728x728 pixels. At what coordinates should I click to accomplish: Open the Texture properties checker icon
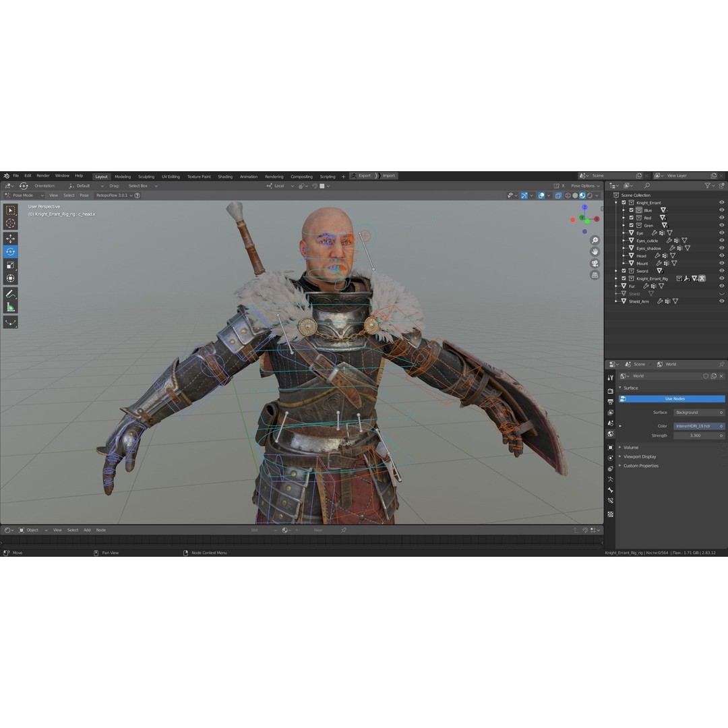pyautogui.click(x=611, y=514)
